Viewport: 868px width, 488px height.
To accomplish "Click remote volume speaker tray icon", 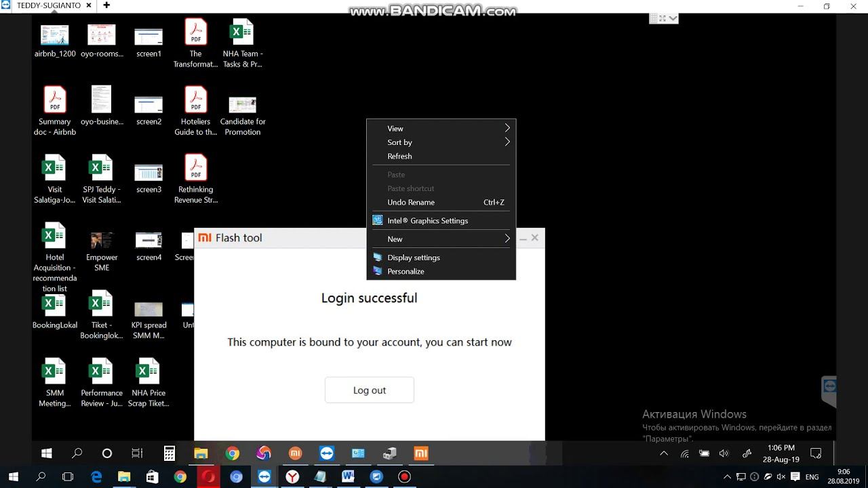I will [724, 453].
